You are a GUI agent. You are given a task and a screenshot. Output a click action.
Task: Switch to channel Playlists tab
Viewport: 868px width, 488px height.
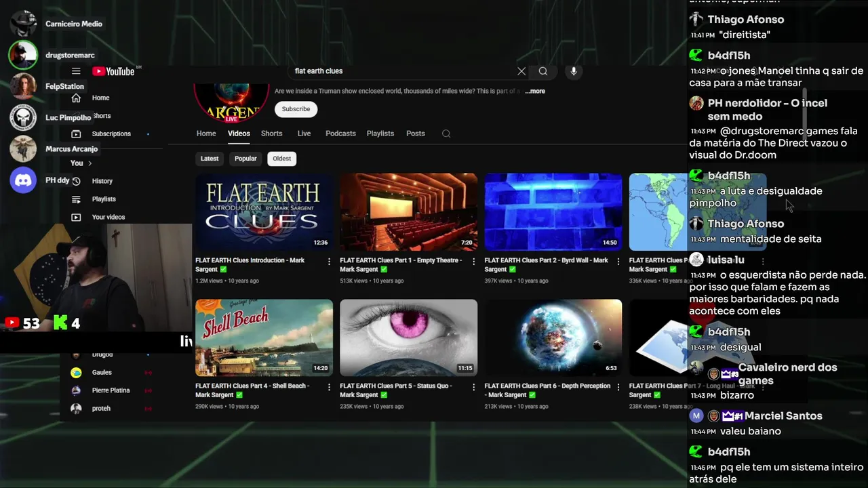coord(380,134)
